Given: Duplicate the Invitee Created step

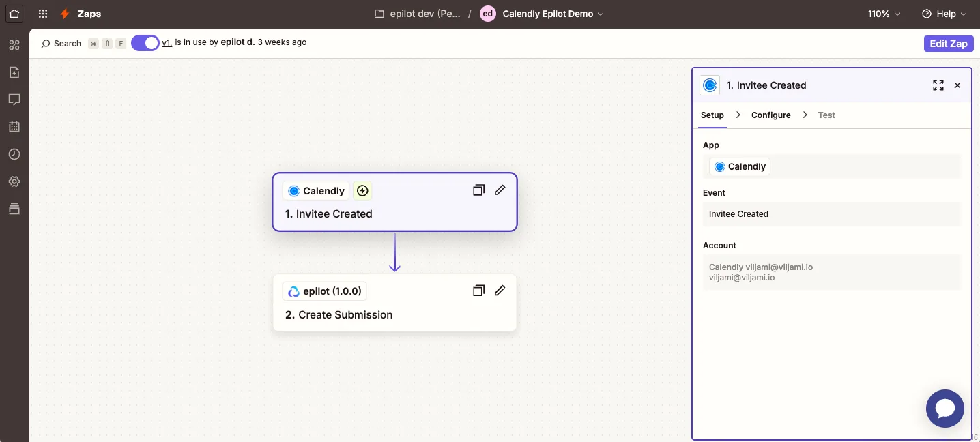Looking at the screenshot, I should (478, 190).
